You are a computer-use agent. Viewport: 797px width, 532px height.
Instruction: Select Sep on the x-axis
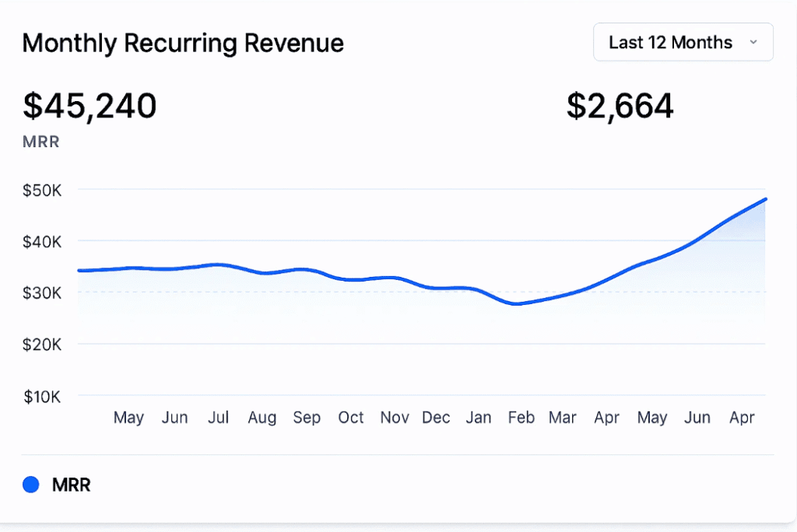coord(307,418)
